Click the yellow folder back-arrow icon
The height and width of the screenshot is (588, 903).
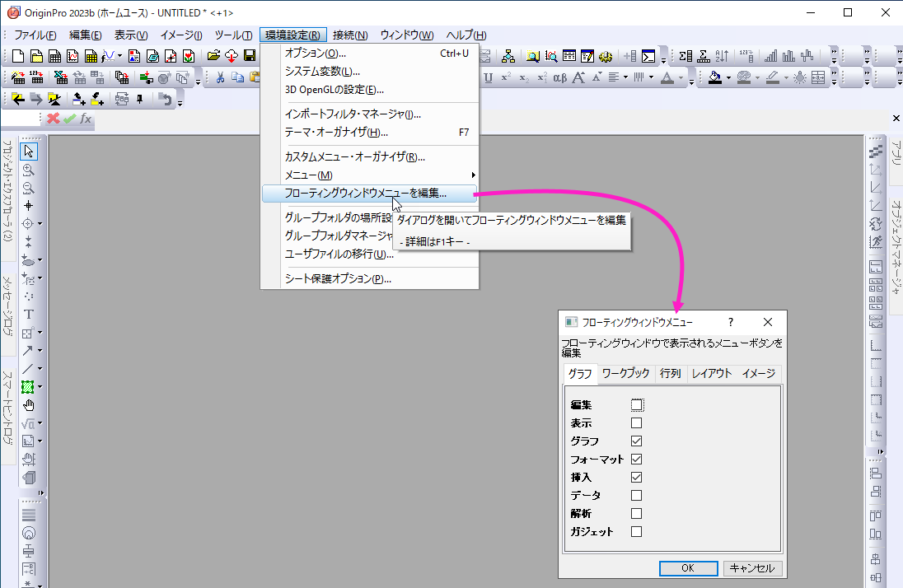click(18, 100)
